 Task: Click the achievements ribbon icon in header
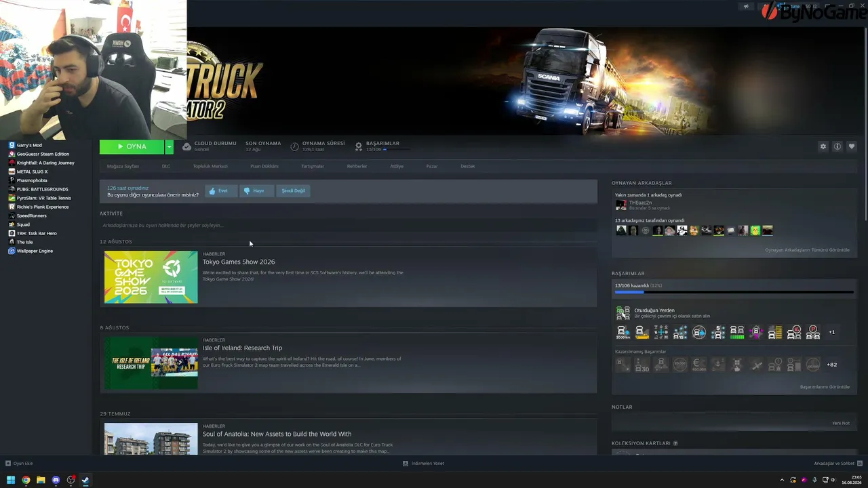[359, 146]
